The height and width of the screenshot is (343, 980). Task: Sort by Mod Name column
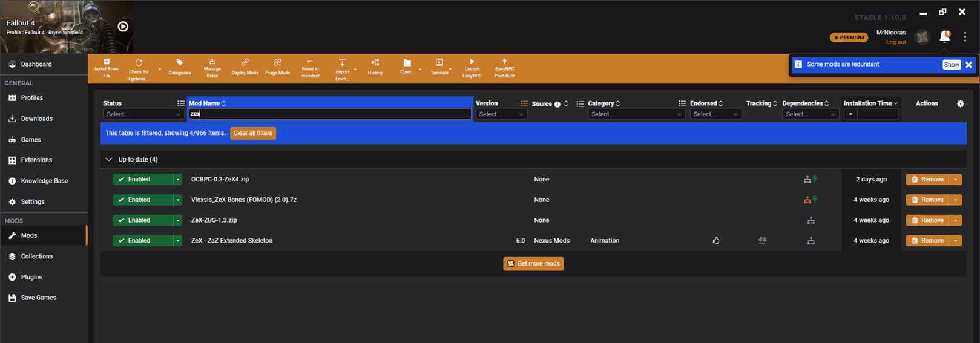pyautogui.click(x=207, y=103)
